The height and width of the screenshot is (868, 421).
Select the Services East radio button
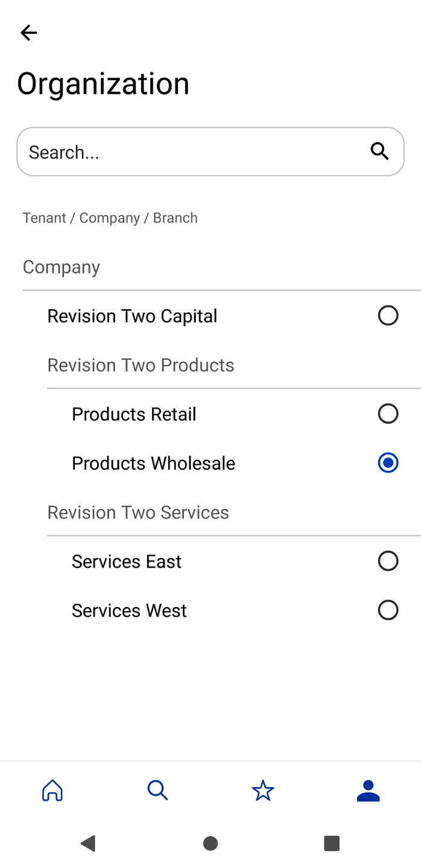tap(388, 561)
